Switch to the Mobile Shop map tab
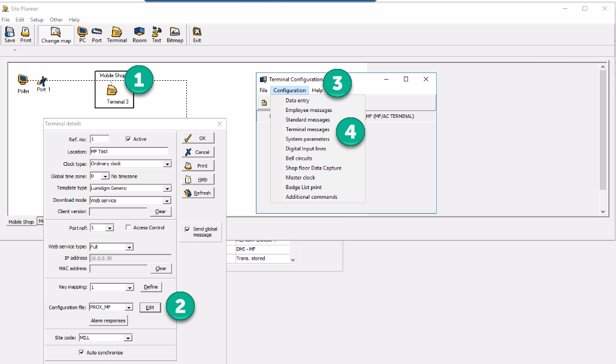The image size is (616, 364). (21, 222)
